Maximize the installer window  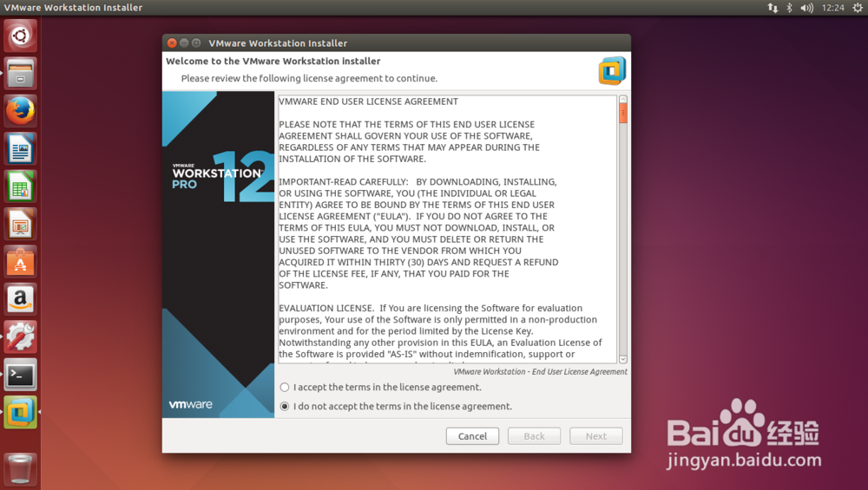(x=196, y=43)
